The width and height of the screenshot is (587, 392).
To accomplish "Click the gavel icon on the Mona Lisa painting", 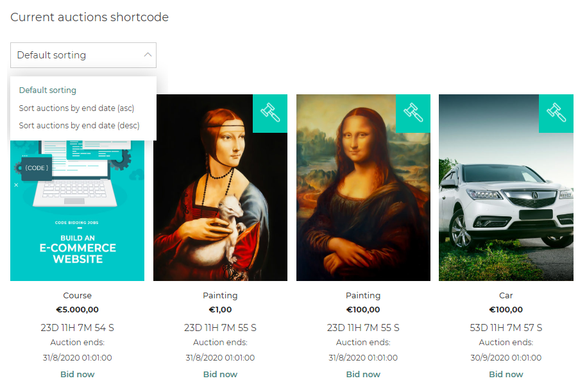I will coord(413,114).
